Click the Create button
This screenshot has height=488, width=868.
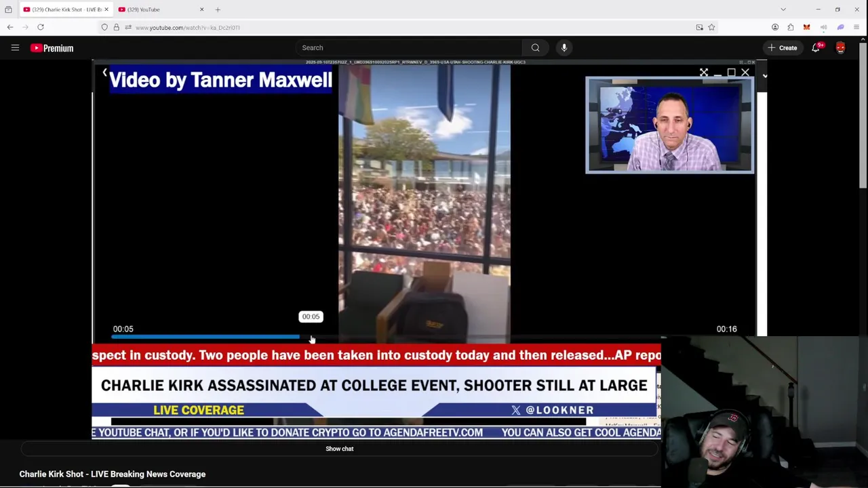[x=782, y=47]
